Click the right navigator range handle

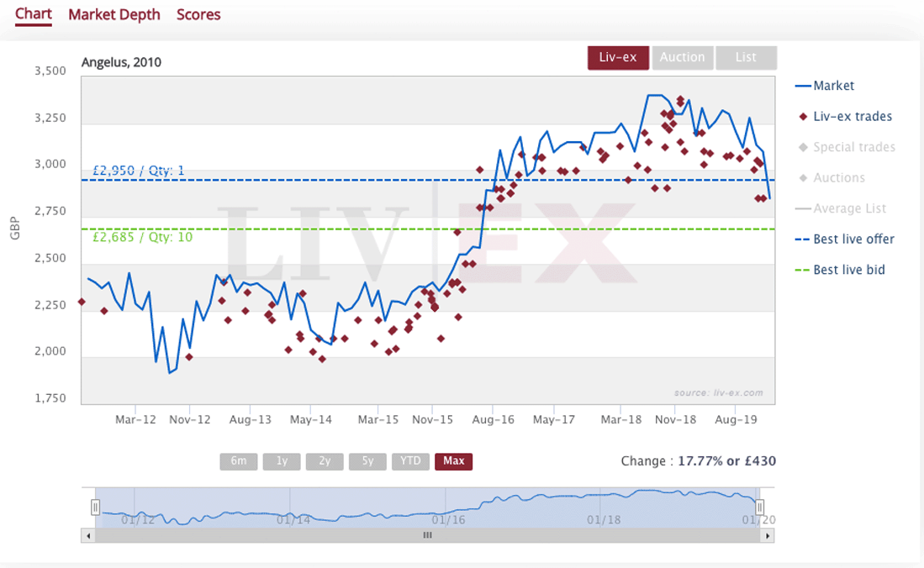click(x=760, y=508)
